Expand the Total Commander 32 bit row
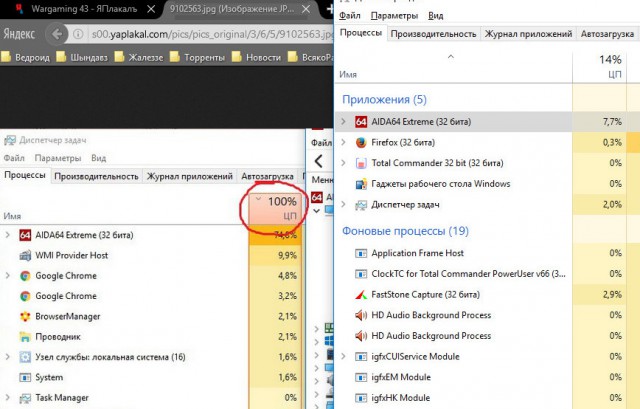 pyautogui.click(x=343, y=163)
